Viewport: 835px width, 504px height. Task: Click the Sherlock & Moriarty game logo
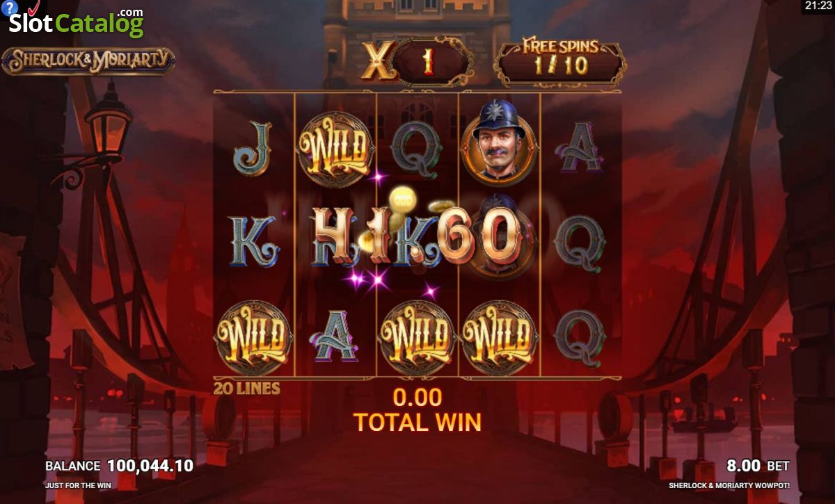point(88,61)
